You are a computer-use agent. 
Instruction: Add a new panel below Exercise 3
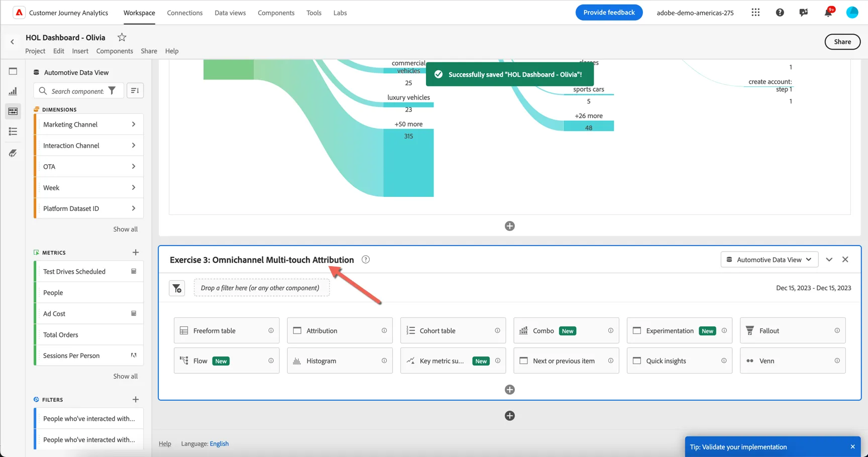[x=510, y=416]
